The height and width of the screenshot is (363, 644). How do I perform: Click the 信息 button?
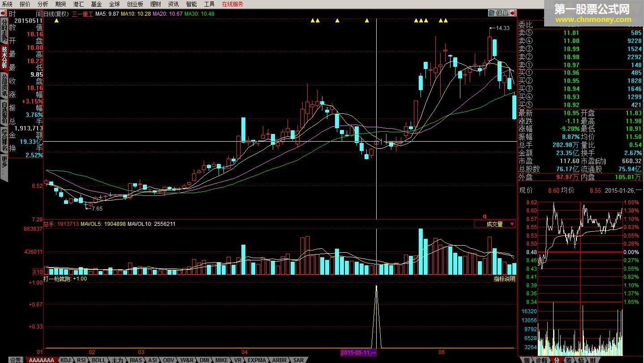(x=502, y=13)
